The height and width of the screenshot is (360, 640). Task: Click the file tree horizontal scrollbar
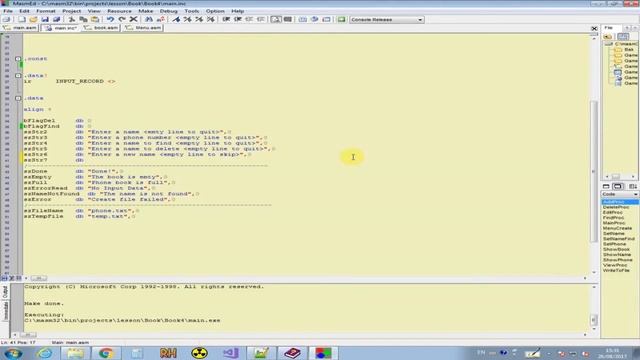(x=620, y=177)
